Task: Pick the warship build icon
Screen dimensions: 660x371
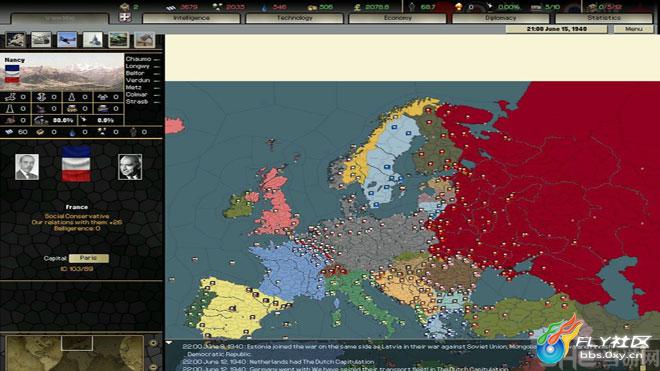Action: point(93,40)
